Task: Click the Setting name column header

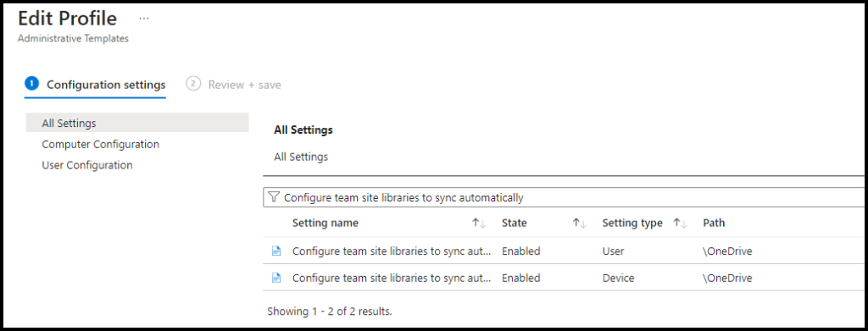Action: point(325,223)
